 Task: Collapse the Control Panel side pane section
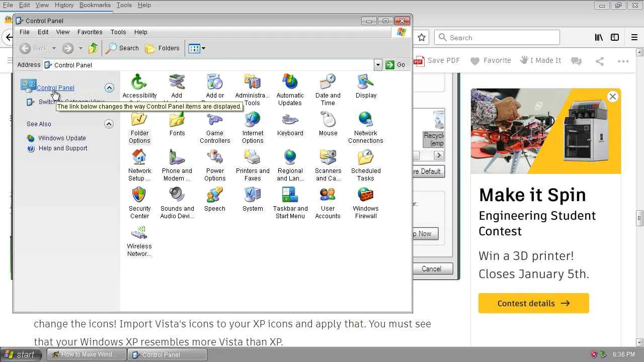point(109,87)
